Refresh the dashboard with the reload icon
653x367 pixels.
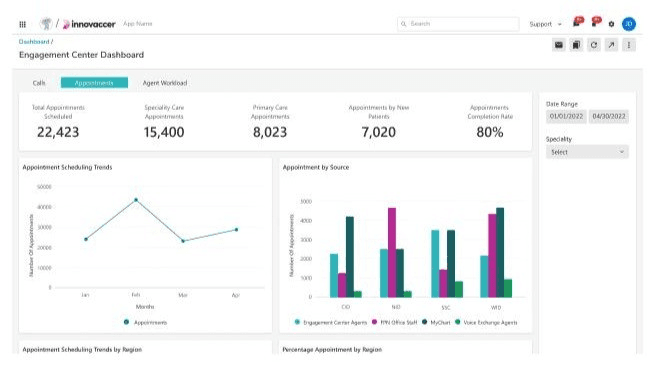point(594,45)
